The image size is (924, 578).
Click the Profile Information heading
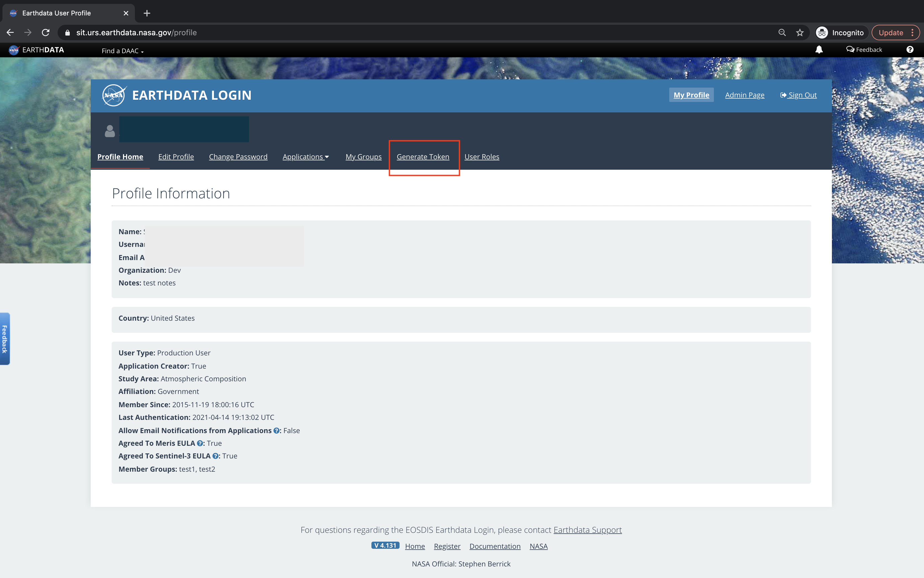pyautogui.click(x=171, y=193)
